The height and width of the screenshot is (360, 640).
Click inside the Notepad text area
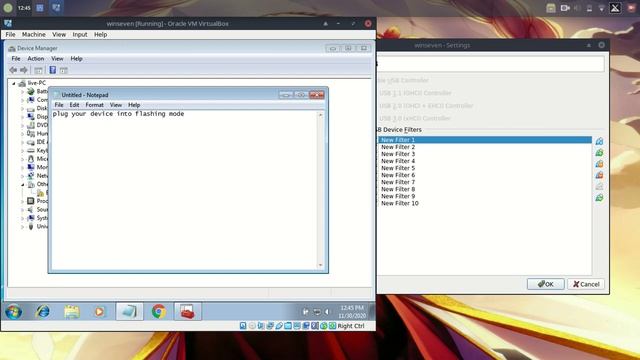184,190
